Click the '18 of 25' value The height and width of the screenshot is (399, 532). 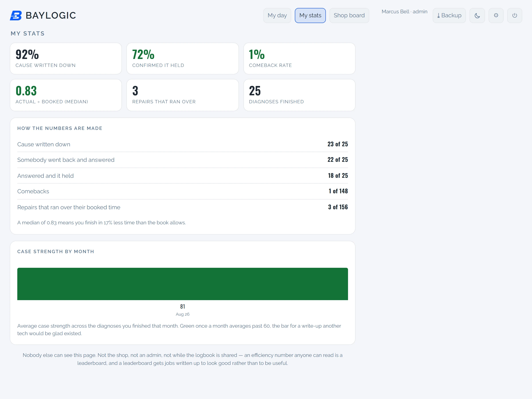[338, 176]
